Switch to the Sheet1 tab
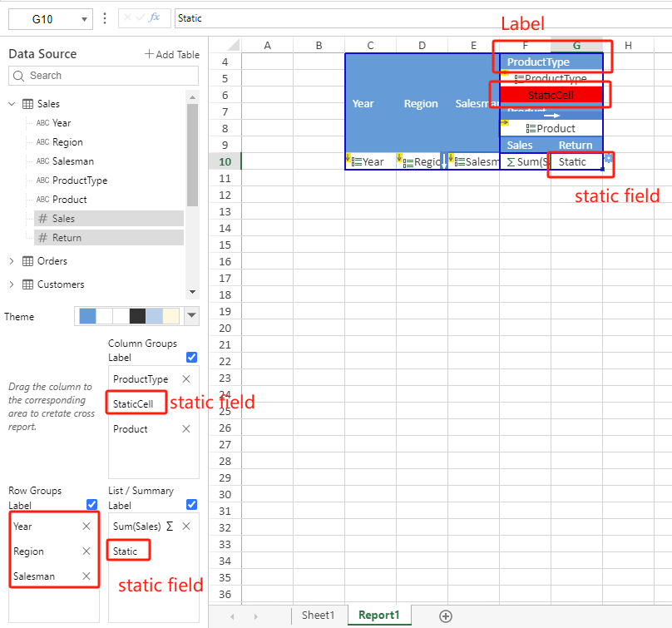The image size is (672, 628). pos(318,616)
